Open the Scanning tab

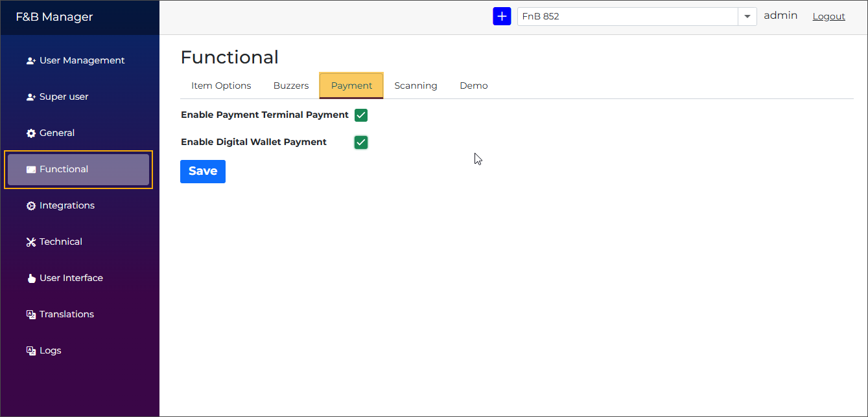[x=416, y=85]
